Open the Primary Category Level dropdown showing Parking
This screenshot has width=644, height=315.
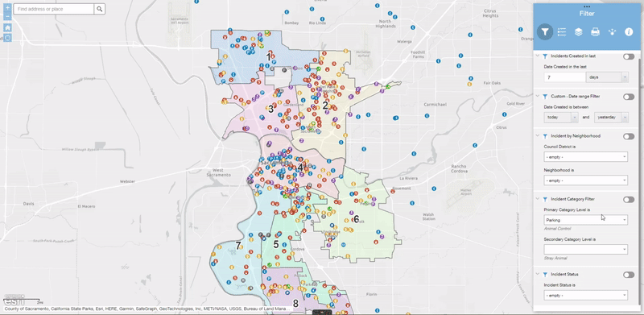(x=586, y=220)
